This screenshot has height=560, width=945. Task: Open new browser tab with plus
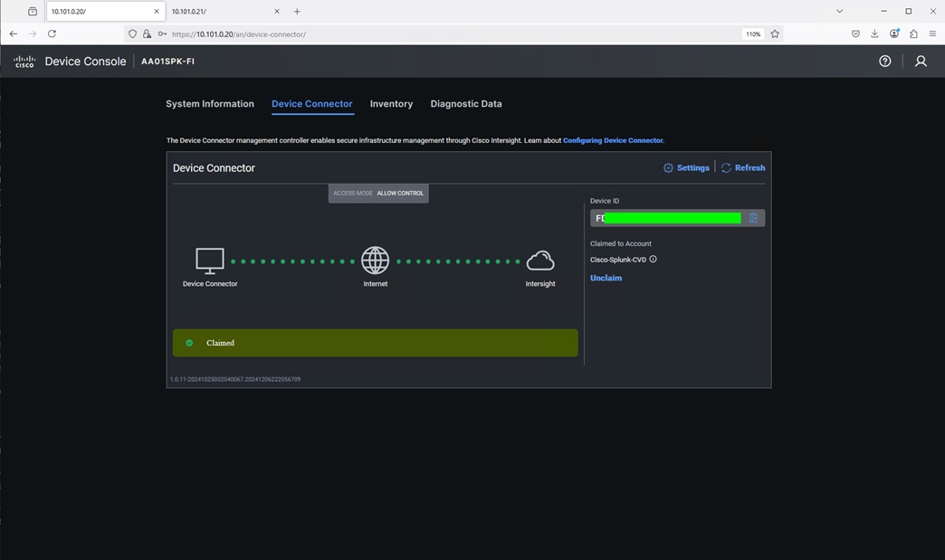coord(297,12)
